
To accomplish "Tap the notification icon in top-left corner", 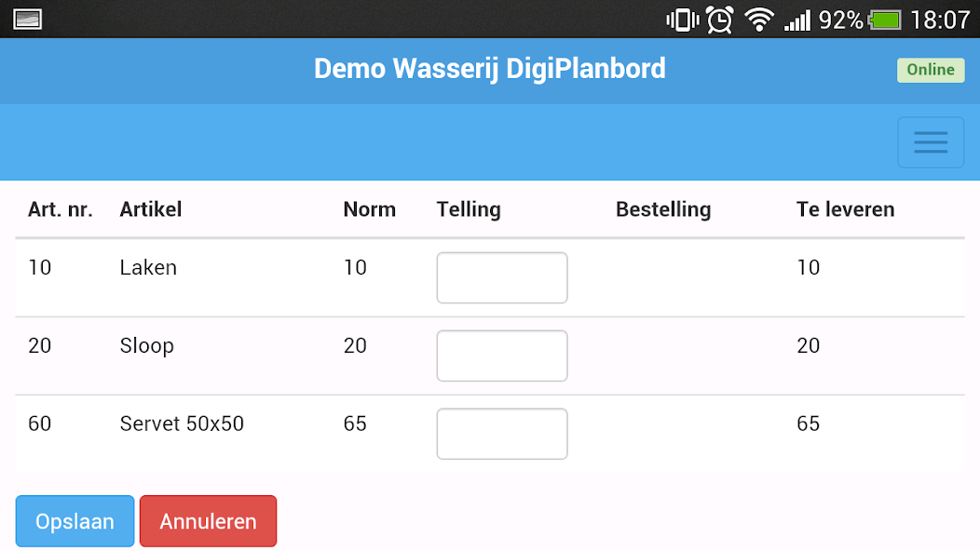I will tap(28, 19).
